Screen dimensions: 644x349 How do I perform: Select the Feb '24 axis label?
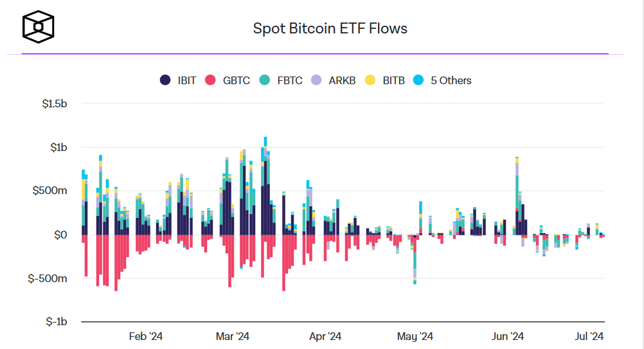tap(146, 336)
